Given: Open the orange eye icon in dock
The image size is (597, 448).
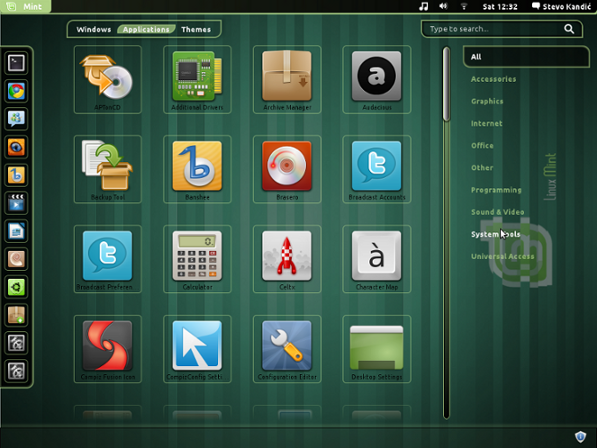Looking at the screenshot, I should tap(16, 147).
